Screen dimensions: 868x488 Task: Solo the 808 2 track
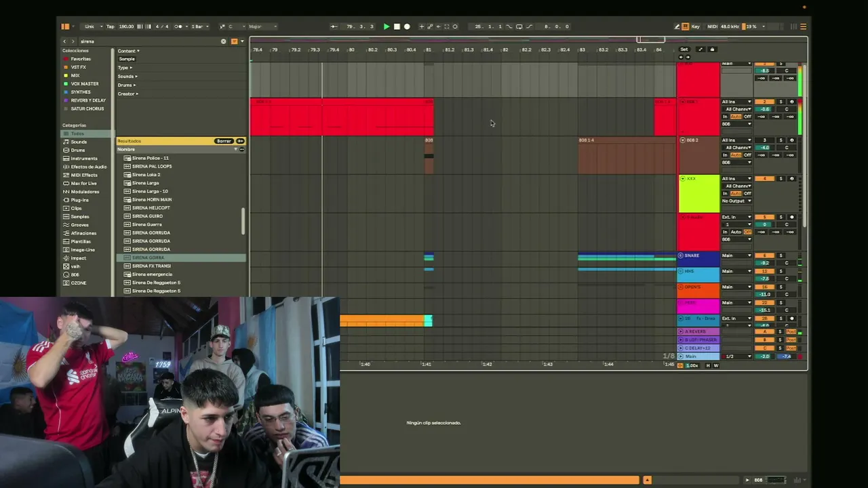point(781,140)
